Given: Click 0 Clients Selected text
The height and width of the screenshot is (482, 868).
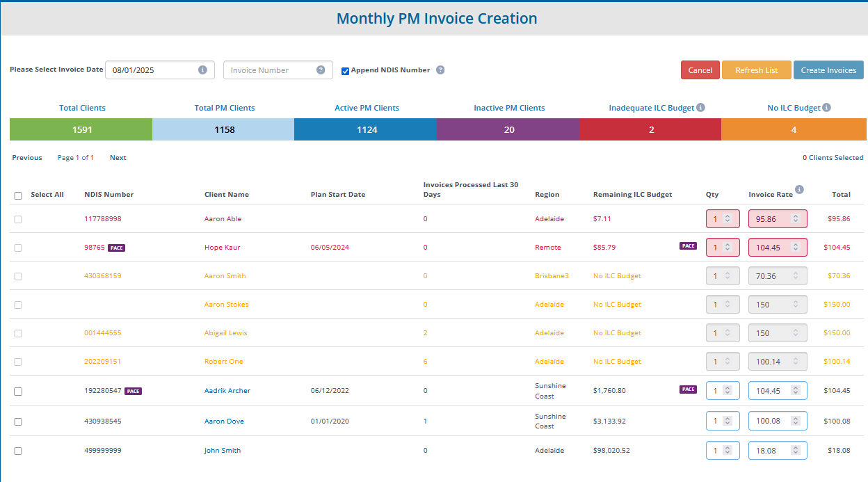Looking at the screenshot, I should [833, 158].
